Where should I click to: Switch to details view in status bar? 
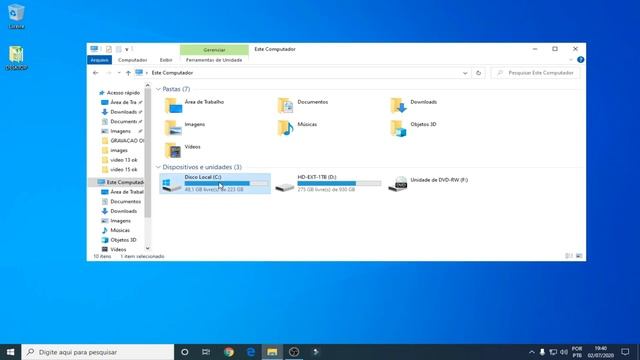point(569,256)
